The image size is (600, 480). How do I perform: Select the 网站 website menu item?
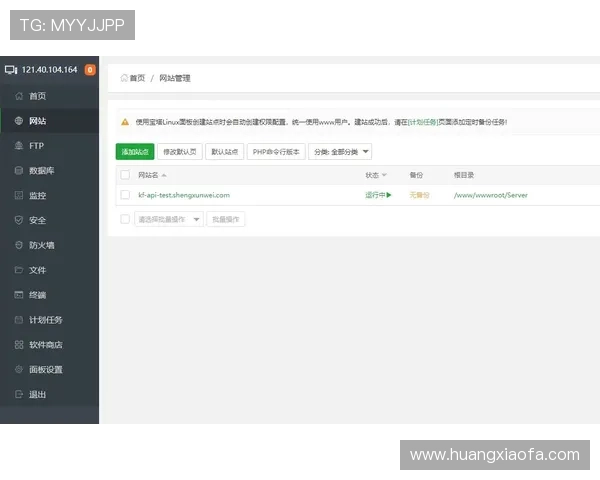[50, 121]
